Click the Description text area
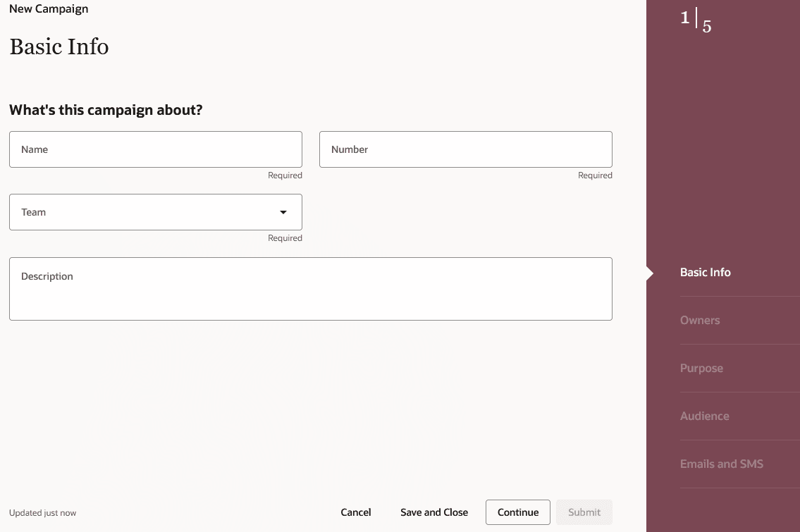 (311, 289)
